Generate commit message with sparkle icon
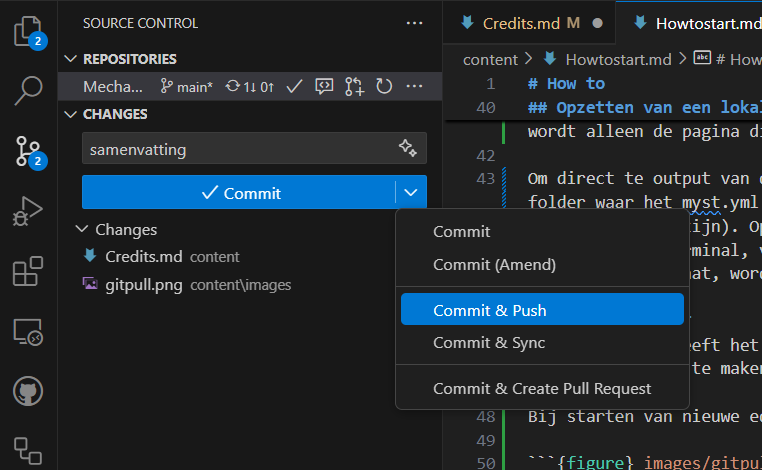Viewport: 762px width, 470px height. click(x=408, y=148)
